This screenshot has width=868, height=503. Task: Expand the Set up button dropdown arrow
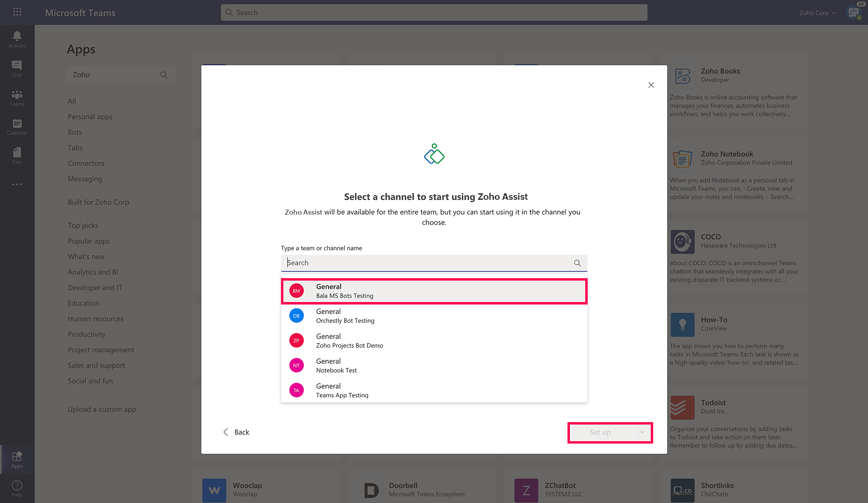coord(642,432)
